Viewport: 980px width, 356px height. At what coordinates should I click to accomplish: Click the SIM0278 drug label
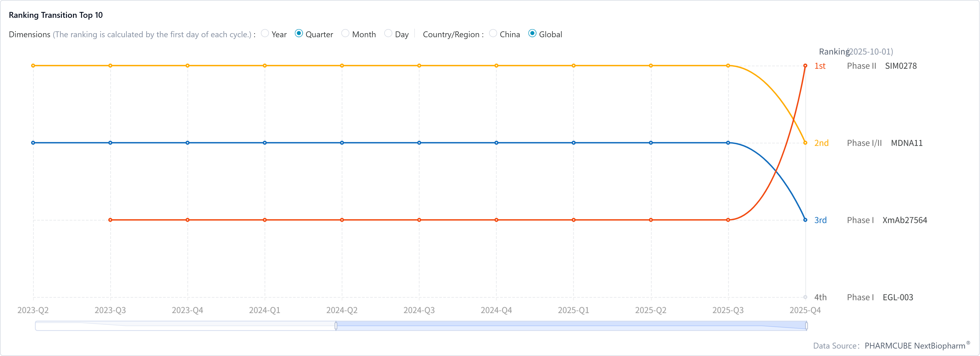[x=901, y=66]
